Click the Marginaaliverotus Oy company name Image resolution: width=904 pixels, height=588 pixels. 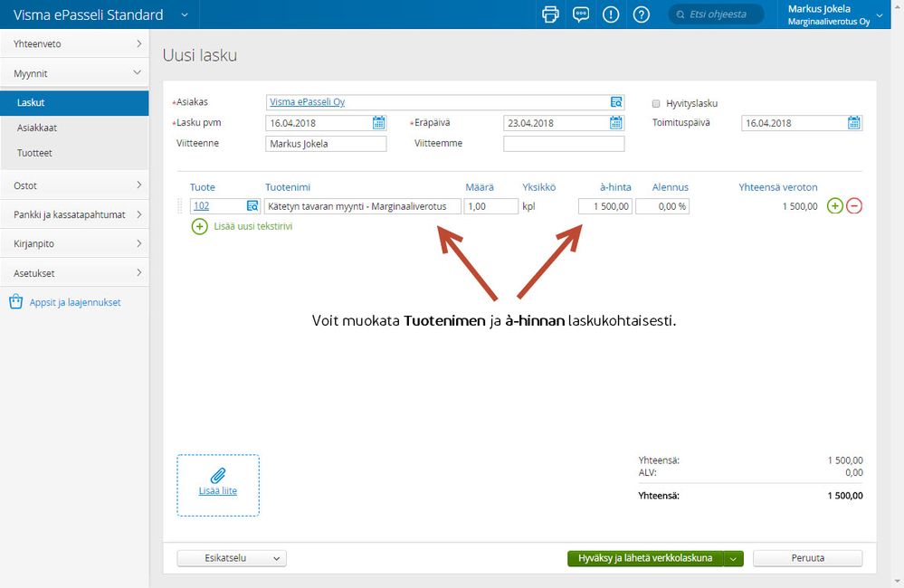(x=829, y=22)
